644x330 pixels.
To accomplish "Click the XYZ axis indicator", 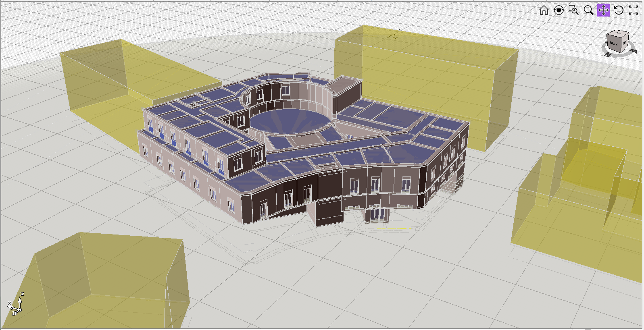I will (16, 304).
